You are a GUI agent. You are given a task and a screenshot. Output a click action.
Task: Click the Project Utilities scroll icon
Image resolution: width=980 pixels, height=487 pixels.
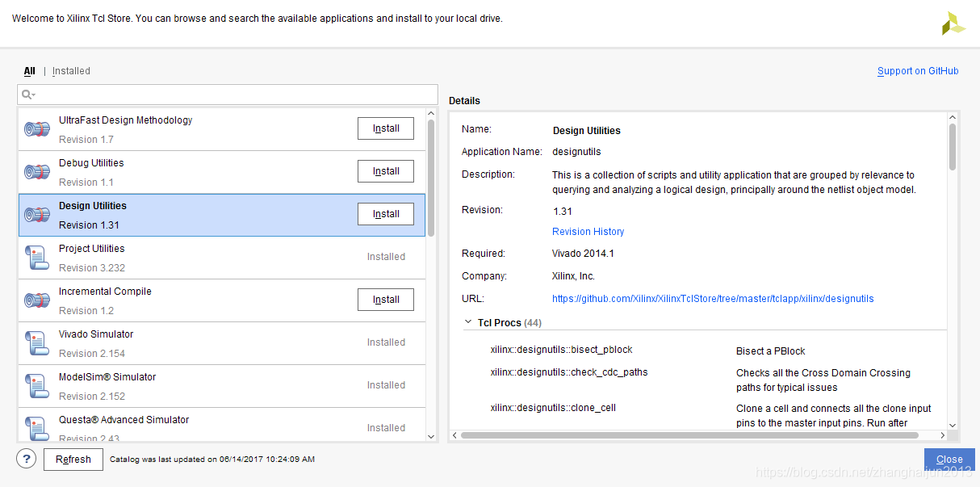36,258
